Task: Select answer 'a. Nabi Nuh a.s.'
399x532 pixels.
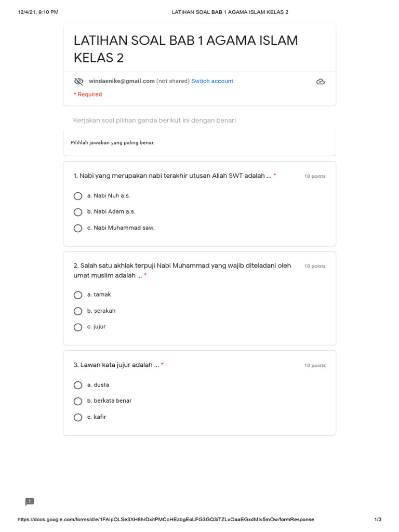Action: click(78, 196)
